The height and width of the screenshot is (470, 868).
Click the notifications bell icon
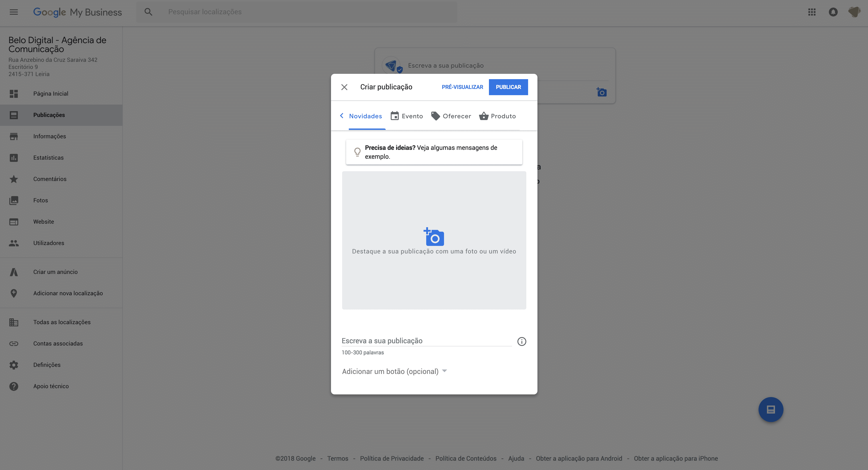point(833,12)
